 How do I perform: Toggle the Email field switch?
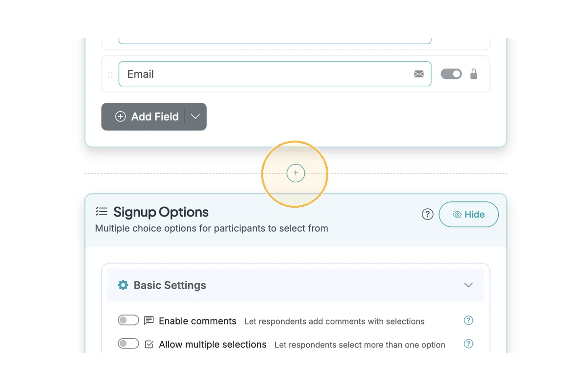[x=451, y=74]
